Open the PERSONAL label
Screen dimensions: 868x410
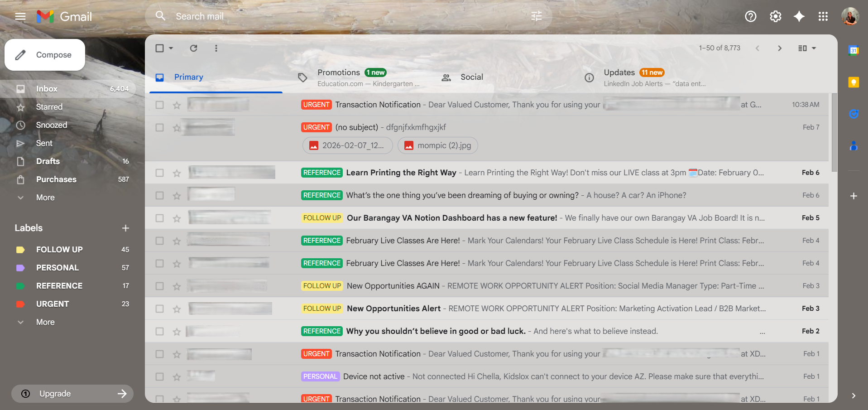click(x=68, y=268)
